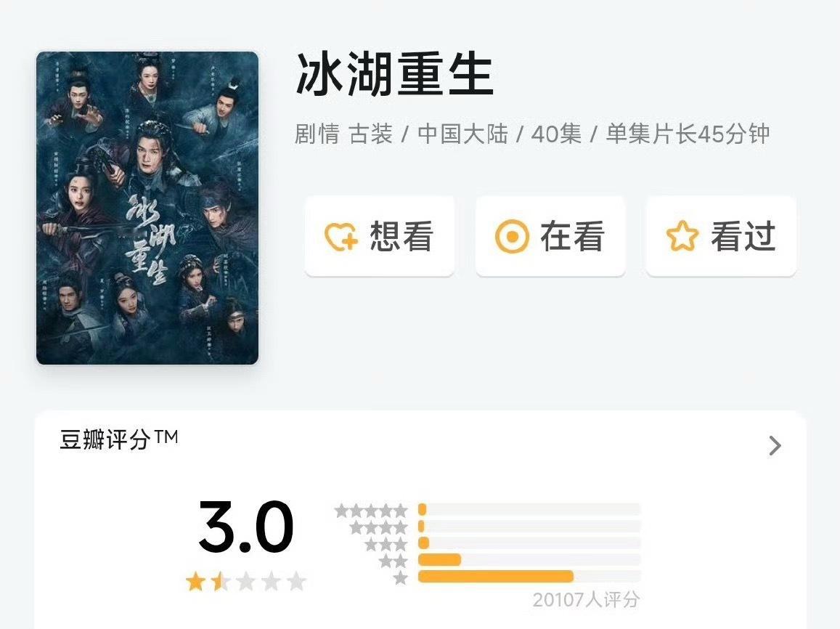Click the first filled star under 3.0

pos(195,582)
